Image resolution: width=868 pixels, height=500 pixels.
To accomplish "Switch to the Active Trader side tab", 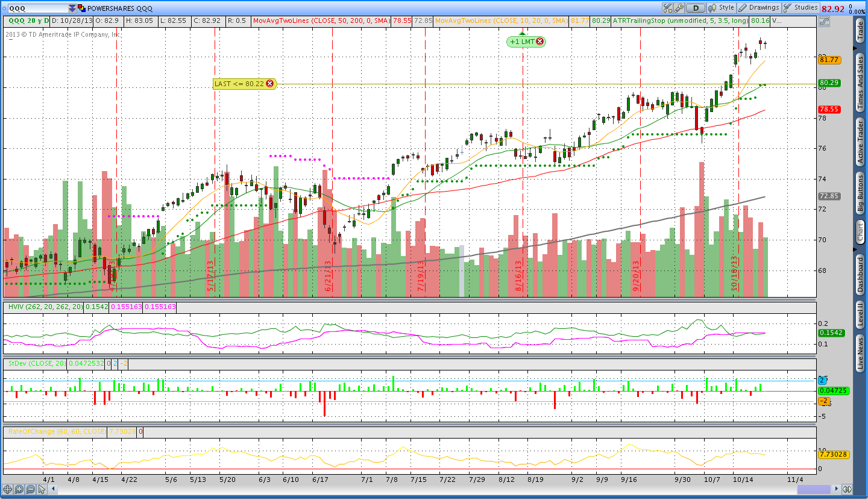I will click(860, 142).
